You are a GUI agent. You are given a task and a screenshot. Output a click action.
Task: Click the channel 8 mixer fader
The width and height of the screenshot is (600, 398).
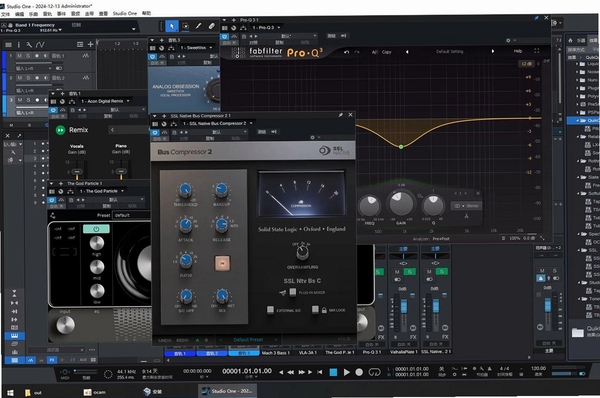click(x=404, y=306)
